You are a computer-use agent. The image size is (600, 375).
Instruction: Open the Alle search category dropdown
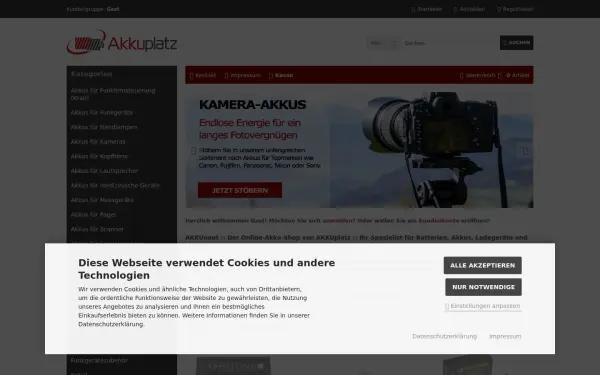click(383, 43)
